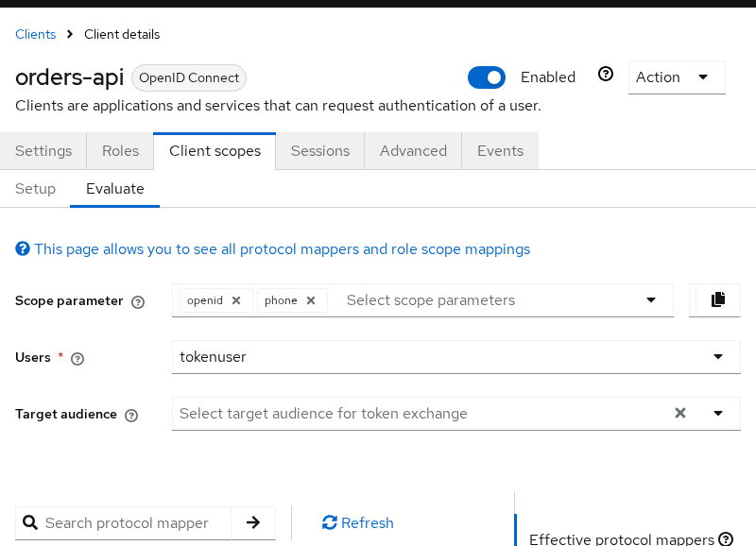Select the Evaluate sub-tab
This screenshot has height=546, width=756.
coord(114,188)
